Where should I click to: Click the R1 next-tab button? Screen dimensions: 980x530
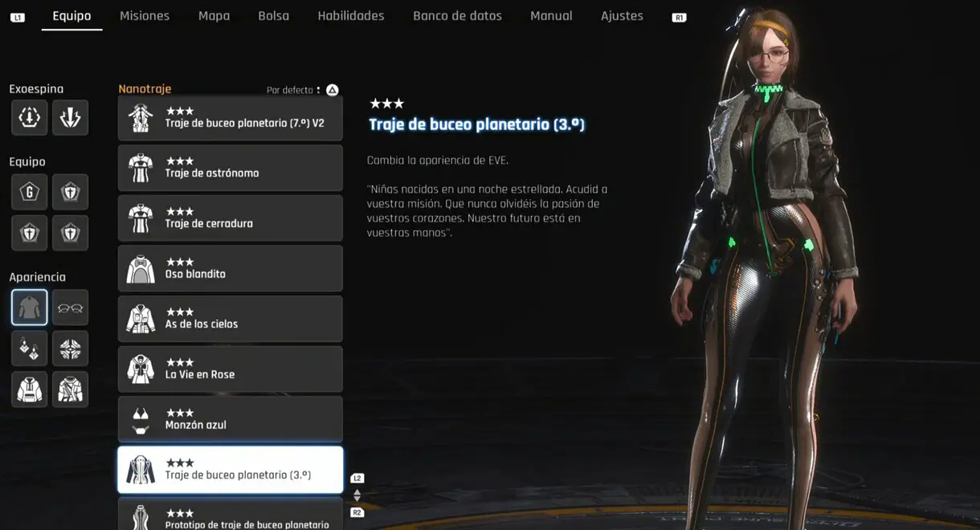679,17
